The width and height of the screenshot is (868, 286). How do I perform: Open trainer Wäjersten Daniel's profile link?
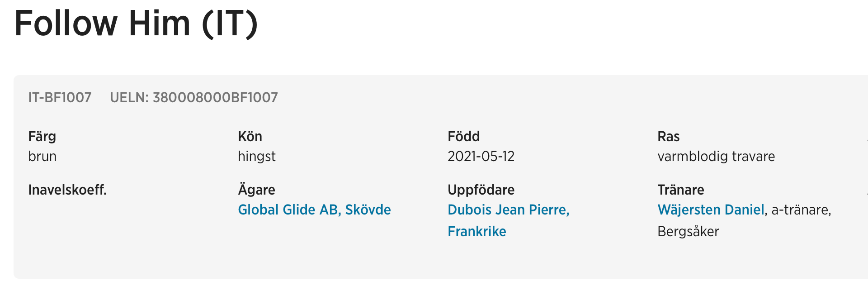[x=711, y=210]
